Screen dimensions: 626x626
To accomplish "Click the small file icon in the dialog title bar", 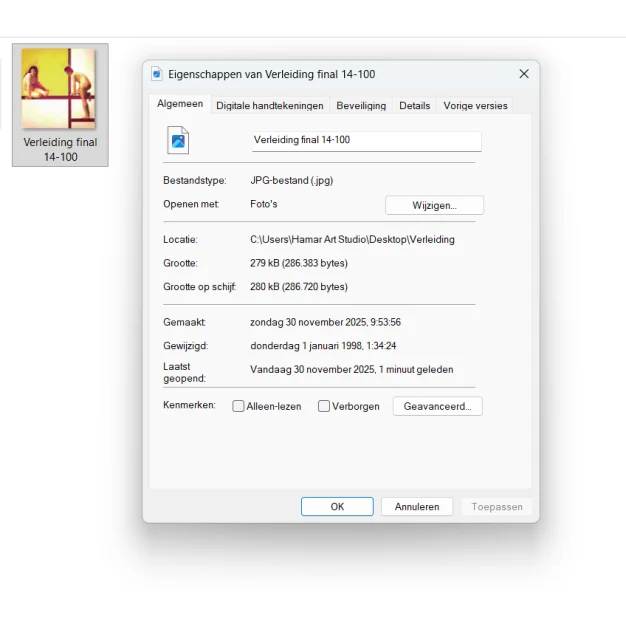I will pyautogui.click(x=157, y=74).
